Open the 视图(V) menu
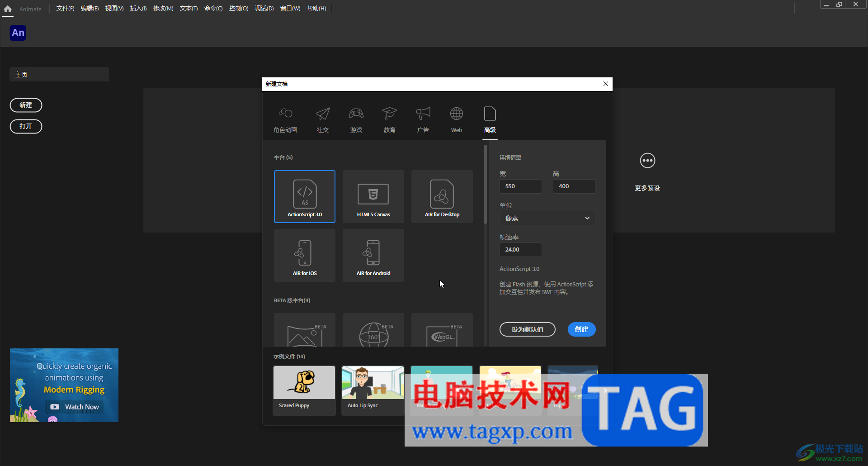Viewport: 868px width, 466px height. 114,9
